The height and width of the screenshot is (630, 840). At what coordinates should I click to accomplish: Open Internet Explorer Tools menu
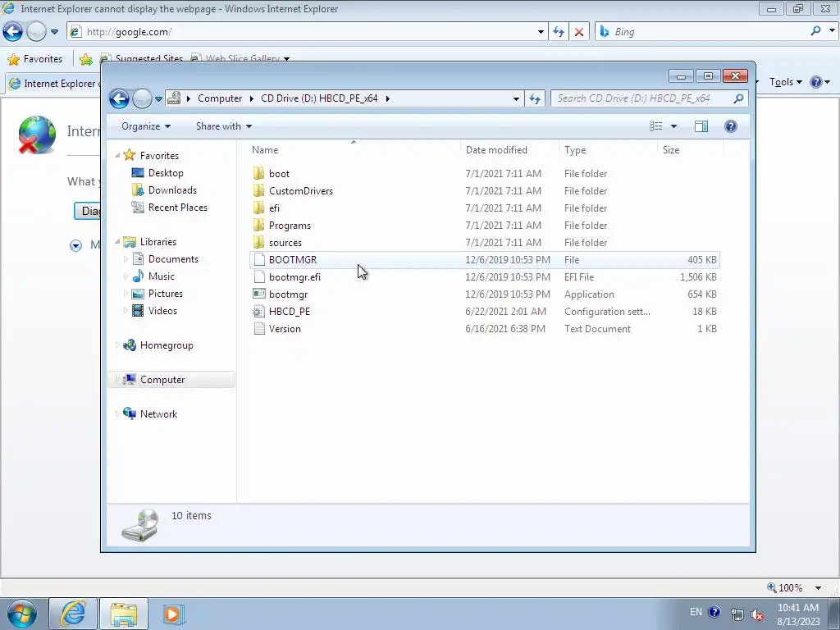point(785,82)
